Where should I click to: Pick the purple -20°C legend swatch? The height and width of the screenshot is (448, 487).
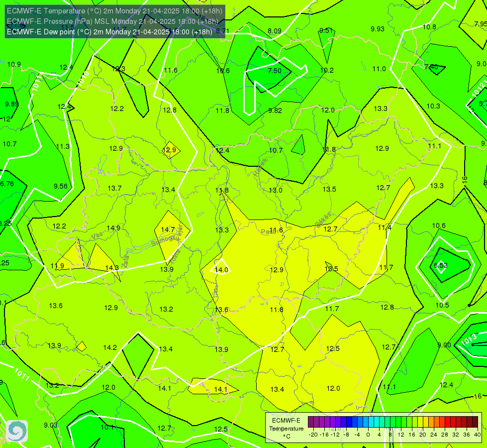311,422
